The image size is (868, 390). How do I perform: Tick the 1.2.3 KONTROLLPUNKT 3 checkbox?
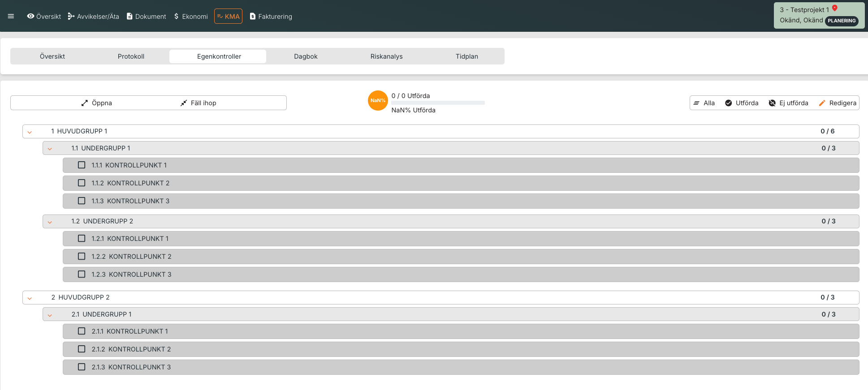click(x=82, y=274)
